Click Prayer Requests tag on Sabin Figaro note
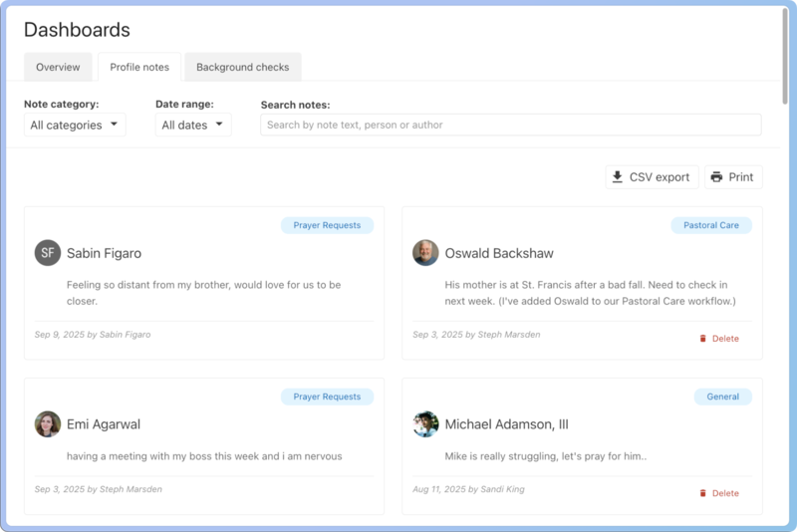 tap(327, 225)
